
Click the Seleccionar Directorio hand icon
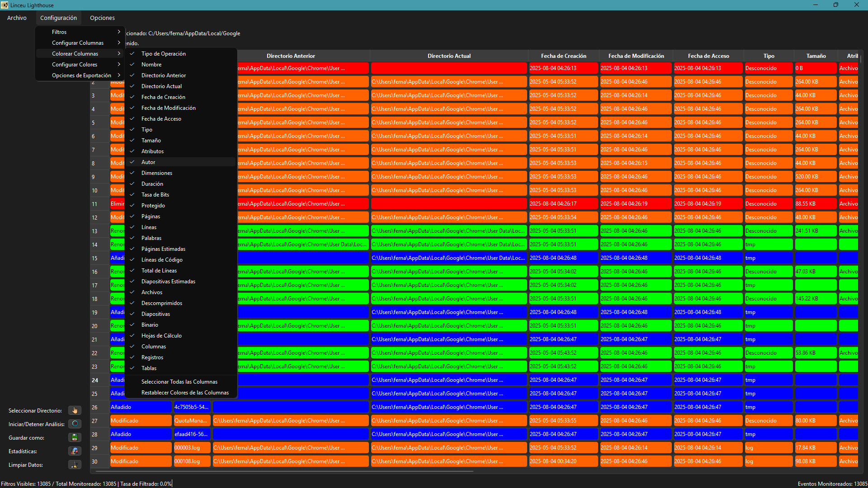point(75,410)
